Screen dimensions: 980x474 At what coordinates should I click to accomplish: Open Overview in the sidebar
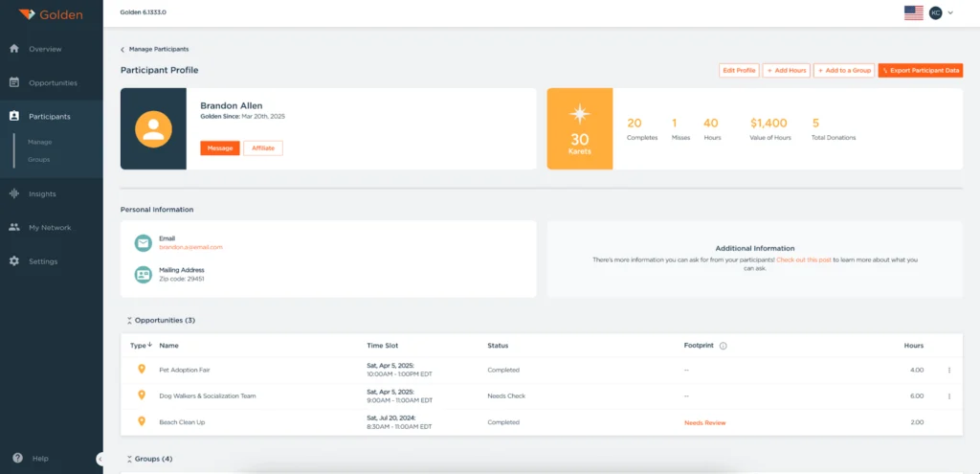click(45, 49)
